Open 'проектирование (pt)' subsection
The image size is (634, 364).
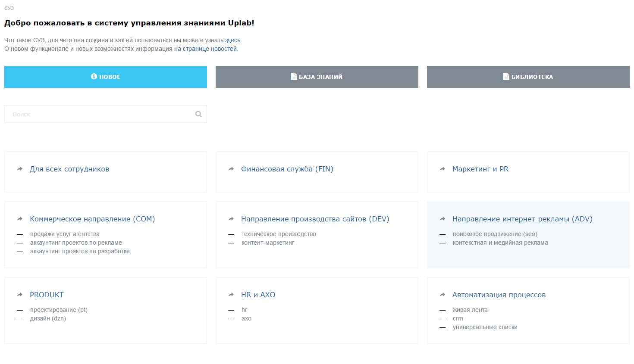59,310
